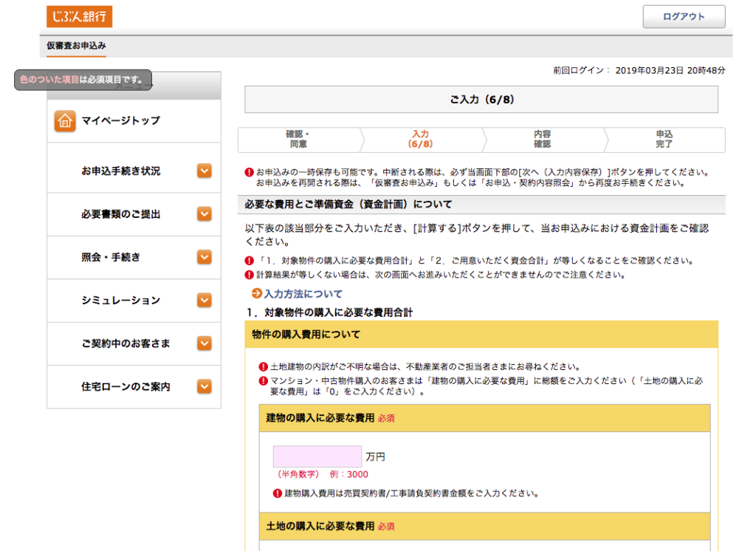Open the 入力方法について link
The width and height of the screenshot is (756, 551).
[x=303, y=294]
